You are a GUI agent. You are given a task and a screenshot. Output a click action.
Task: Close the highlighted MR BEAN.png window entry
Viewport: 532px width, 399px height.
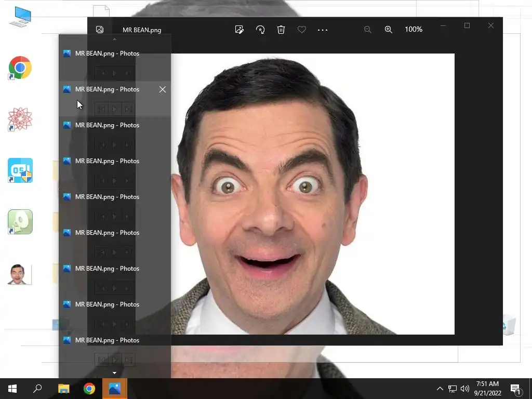163,89
